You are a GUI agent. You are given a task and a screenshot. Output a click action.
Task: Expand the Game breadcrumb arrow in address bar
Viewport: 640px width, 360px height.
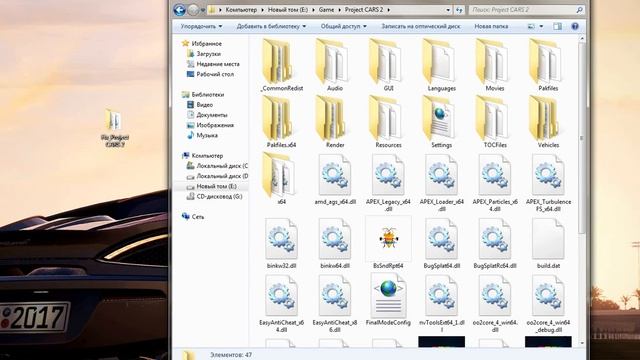click(338, 9)
